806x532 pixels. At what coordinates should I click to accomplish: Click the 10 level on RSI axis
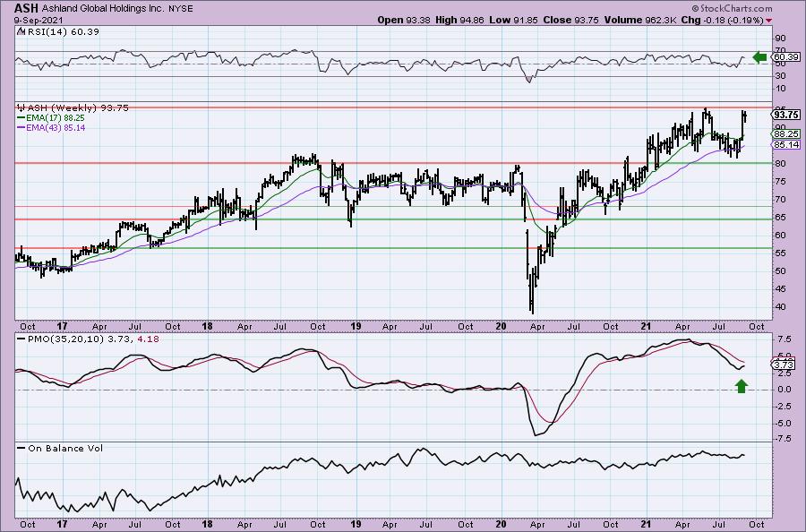(780, 89)
